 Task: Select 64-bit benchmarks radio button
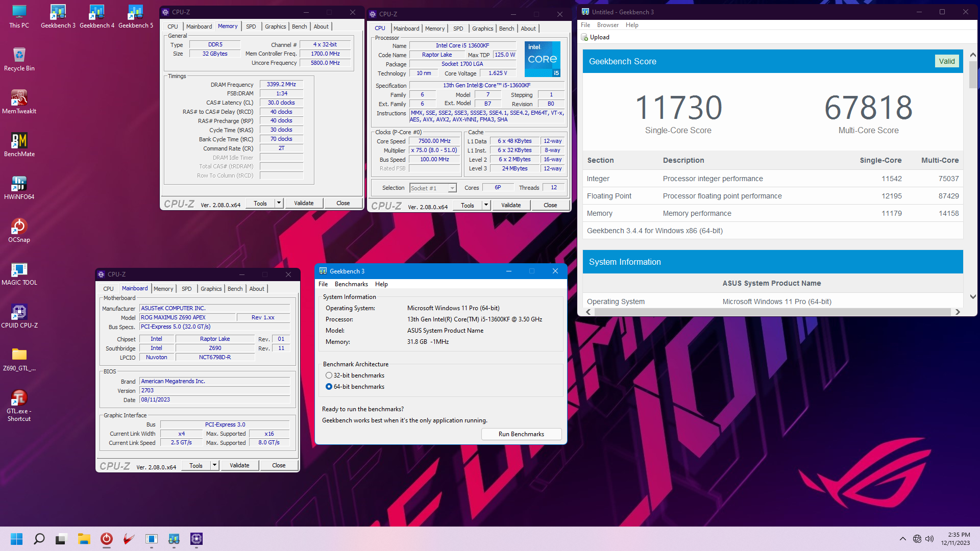[x=329, y=387]
